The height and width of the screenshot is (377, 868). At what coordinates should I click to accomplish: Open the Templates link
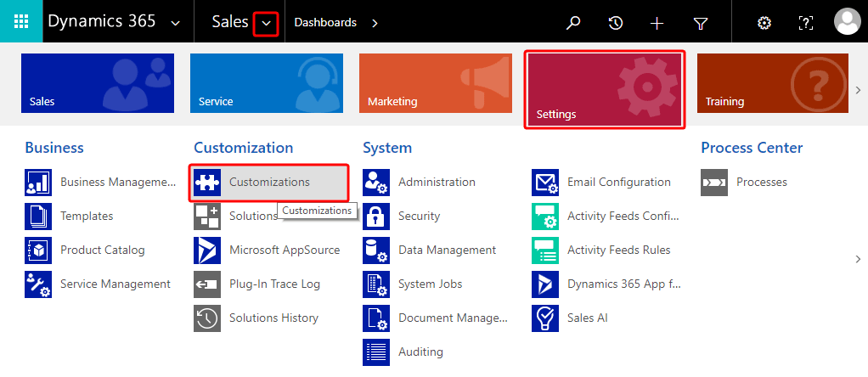pyautogui.click(x=87, y=216)
